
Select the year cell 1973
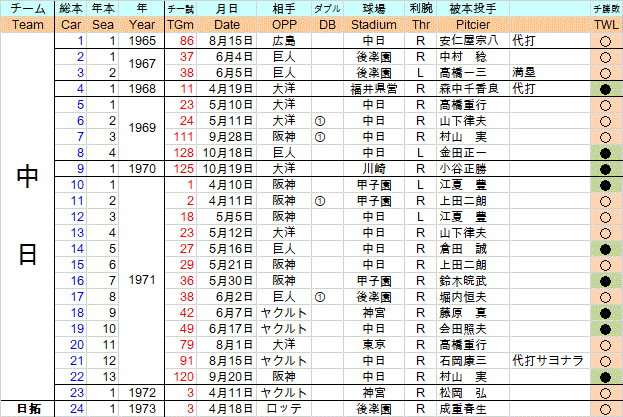click(142, 409)
